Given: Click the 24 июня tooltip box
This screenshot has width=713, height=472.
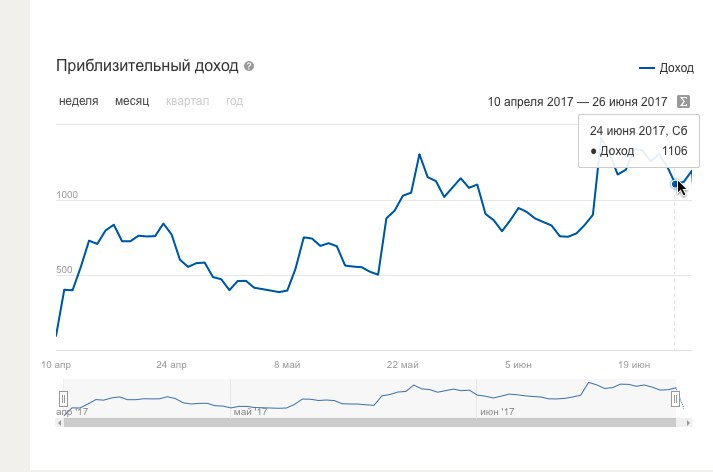Looking at the screenshot, I should click(638, 141).
